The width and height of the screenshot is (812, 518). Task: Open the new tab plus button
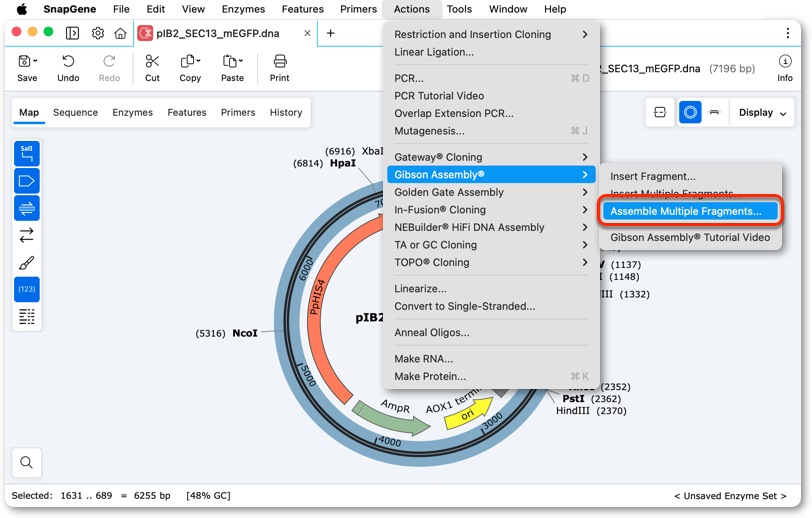(x=330, y=33)
